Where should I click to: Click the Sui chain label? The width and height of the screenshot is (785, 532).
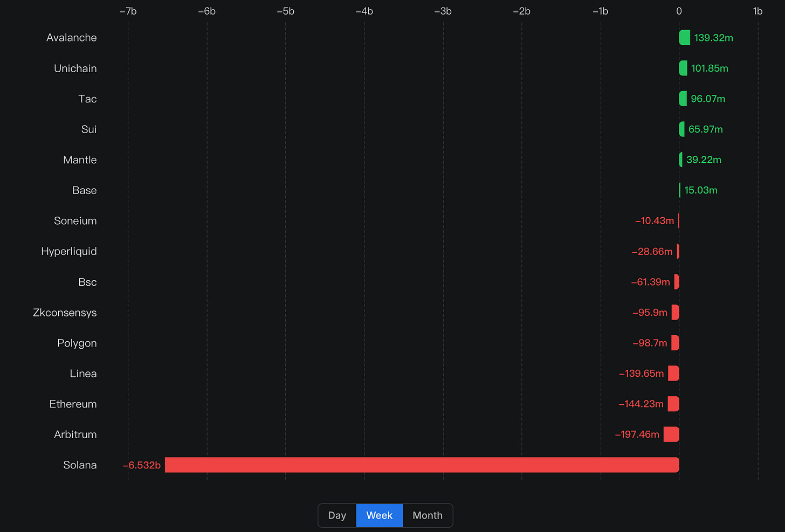coord(89,129)
